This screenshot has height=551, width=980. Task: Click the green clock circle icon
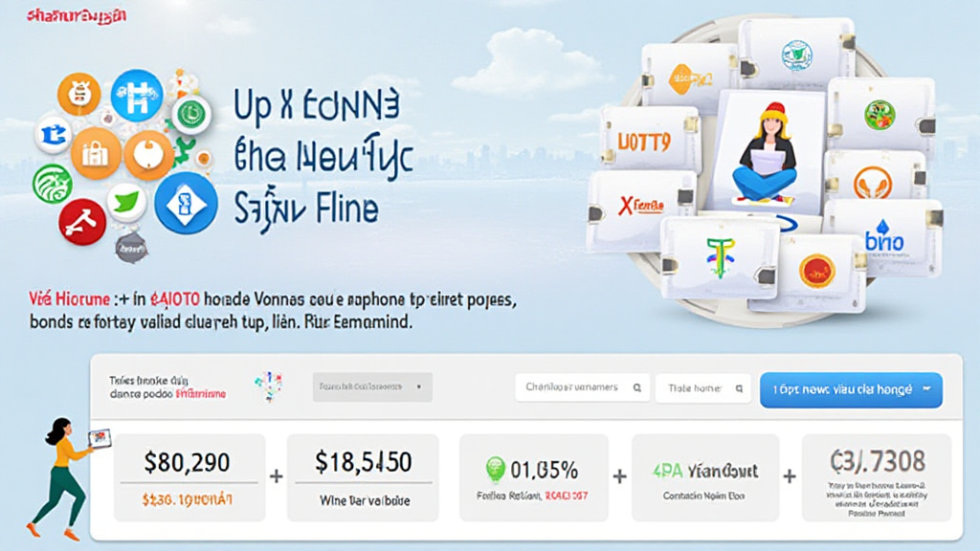pyautogui.click(x=191, y=115)
